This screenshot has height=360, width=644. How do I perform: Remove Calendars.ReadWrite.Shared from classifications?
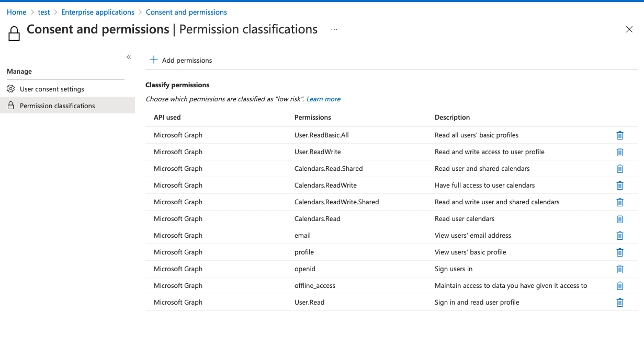pyautogui.click(x=619, y=202)
